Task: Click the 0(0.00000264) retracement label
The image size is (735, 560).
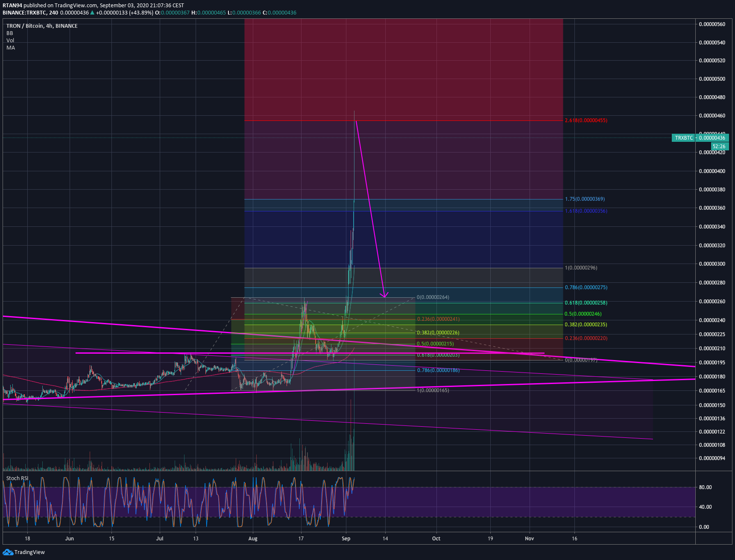Action: [433, 297]
